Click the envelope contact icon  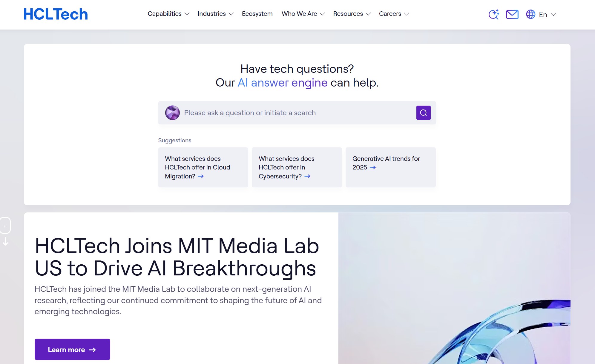(512, 14)
